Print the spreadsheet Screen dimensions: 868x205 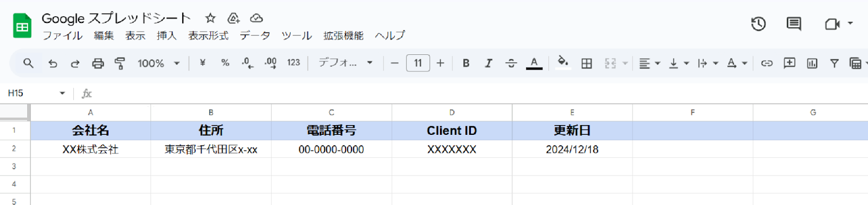[98, 64]
